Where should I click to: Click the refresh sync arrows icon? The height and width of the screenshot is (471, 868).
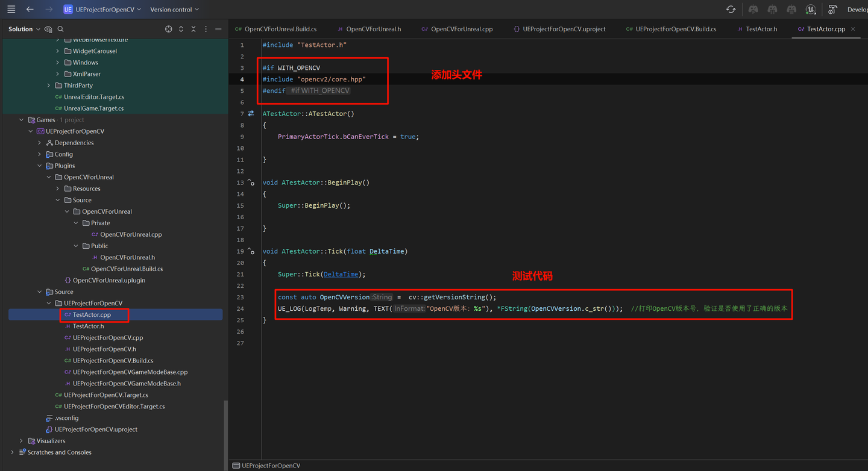tap(731, 10)
